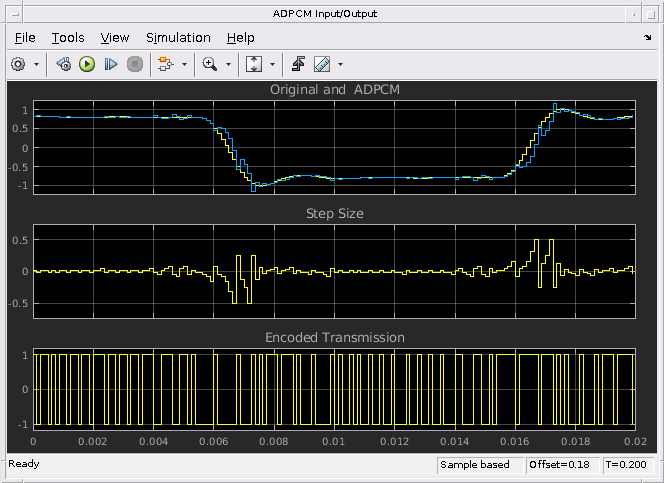Expand the measurements dropdown arrow
Viewport: 664px width, 483px height.
340,64
